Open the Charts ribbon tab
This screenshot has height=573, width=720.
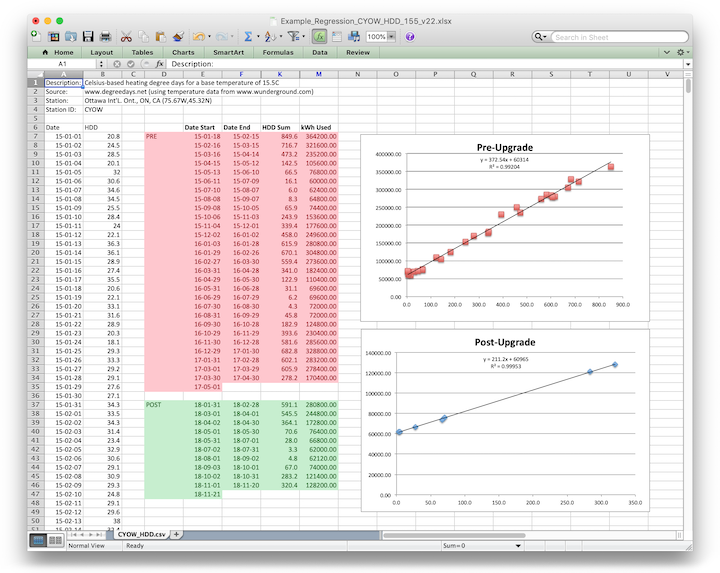pos(183,52)
